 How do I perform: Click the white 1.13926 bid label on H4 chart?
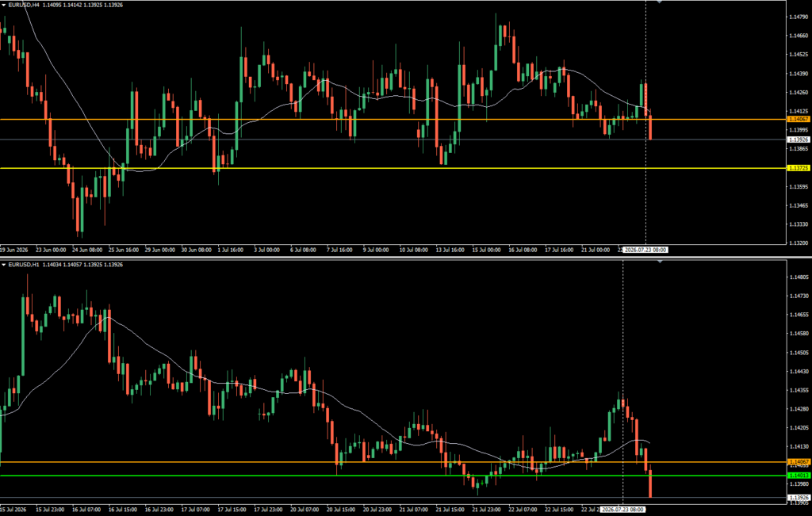click(x=798, y=140)
